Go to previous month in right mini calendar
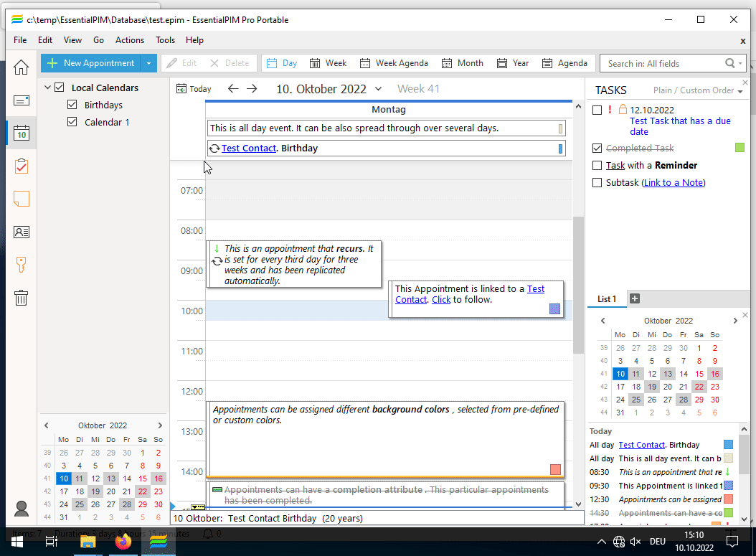756x556 pixels. [603, 321]
